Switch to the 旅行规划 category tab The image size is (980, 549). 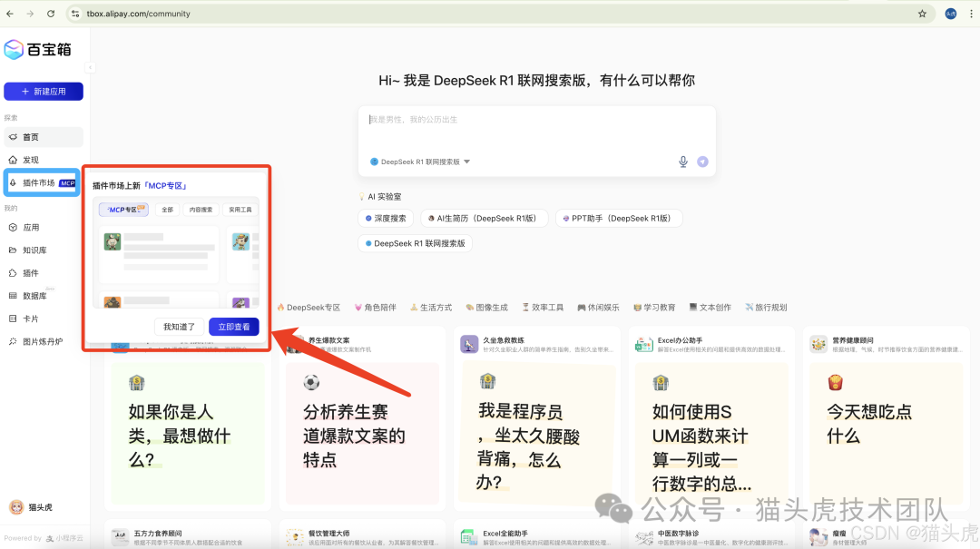tap(766, 308)
